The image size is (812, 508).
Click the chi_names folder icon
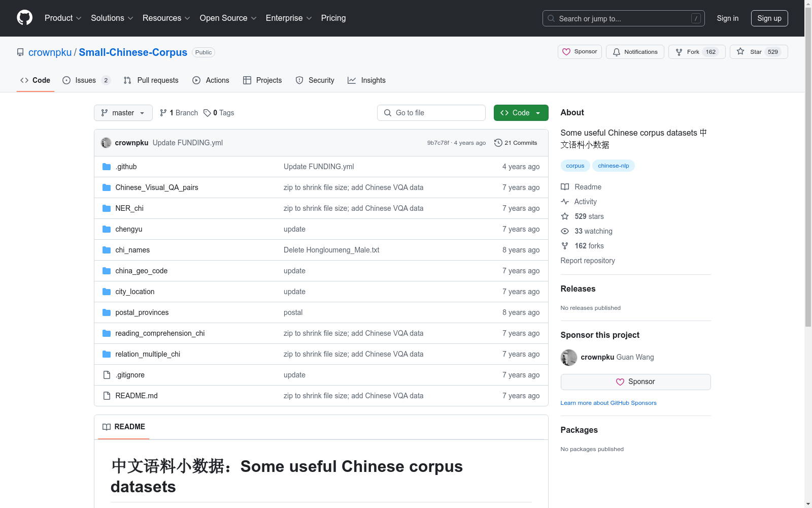[x=107, y=250]
